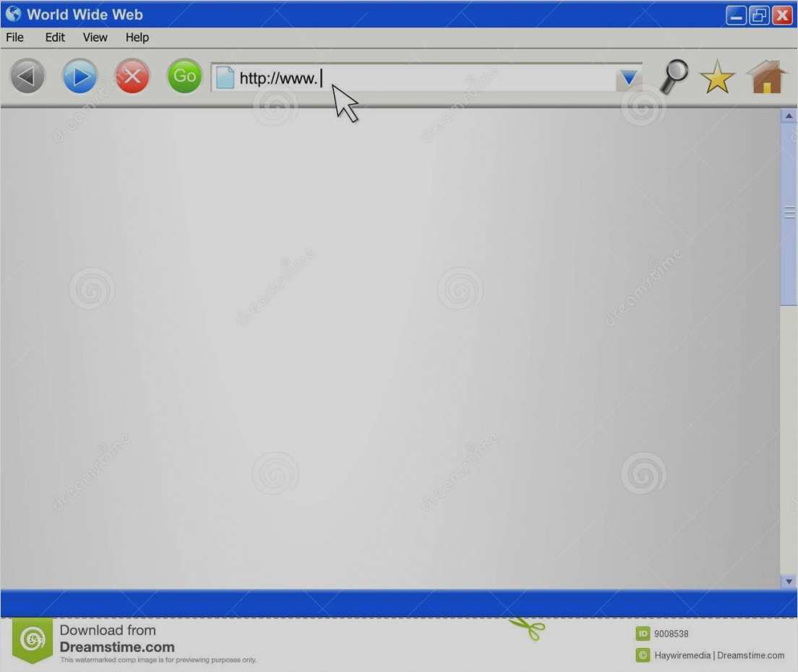Click the page document icon in address bar
Viewport: 798px width, 672px height.
pos(224,76)
